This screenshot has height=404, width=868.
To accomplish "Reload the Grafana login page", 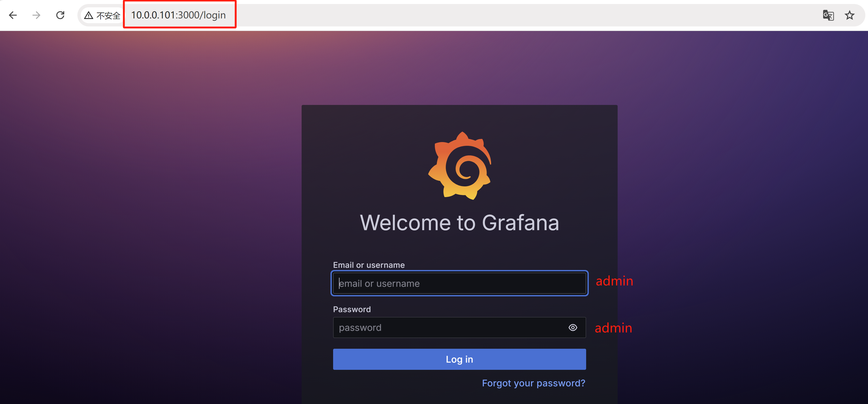I will tap(60, 15).
